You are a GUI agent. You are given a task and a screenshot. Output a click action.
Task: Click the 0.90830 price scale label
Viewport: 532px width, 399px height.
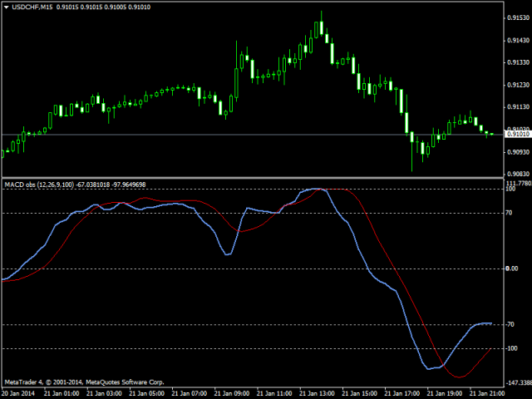518,174
